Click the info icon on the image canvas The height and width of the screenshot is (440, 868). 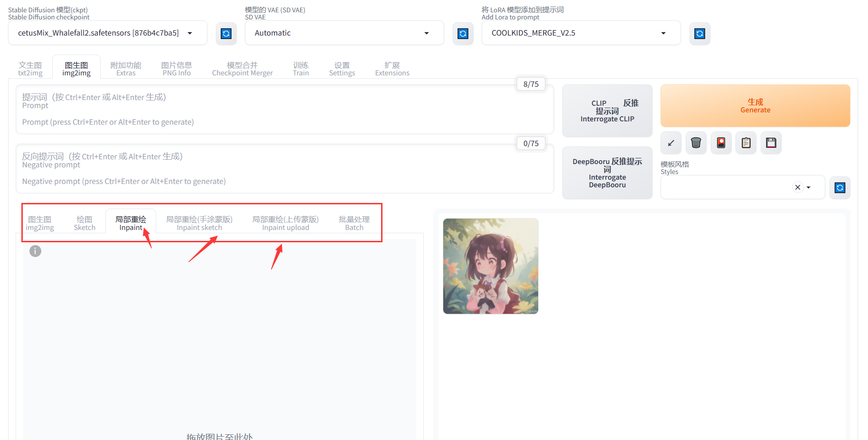pos(36,251)
